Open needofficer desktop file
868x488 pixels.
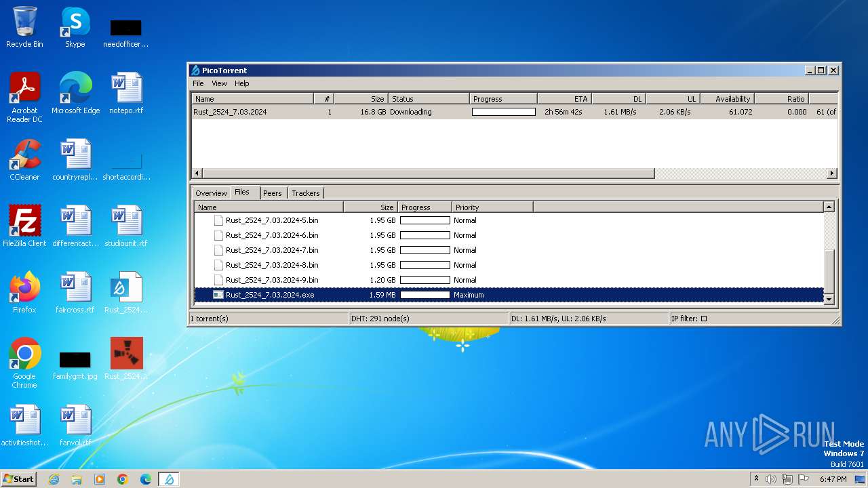click(126, 33)
